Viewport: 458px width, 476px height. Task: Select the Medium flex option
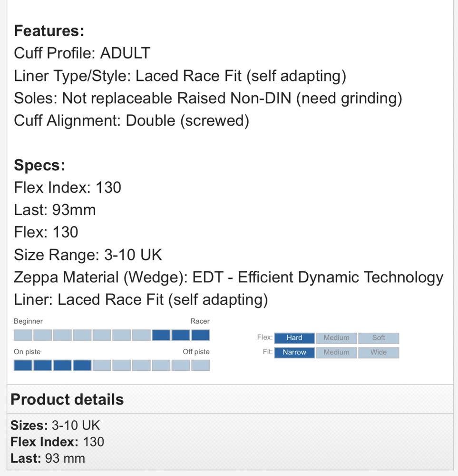pos(336,338)
